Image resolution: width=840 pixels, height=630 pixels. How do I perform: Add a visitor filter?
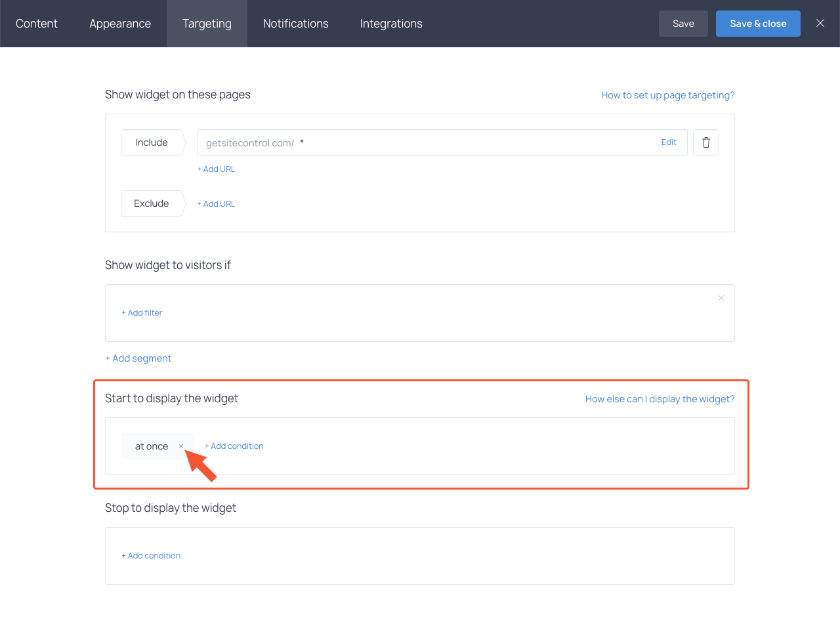pos(142,312)
